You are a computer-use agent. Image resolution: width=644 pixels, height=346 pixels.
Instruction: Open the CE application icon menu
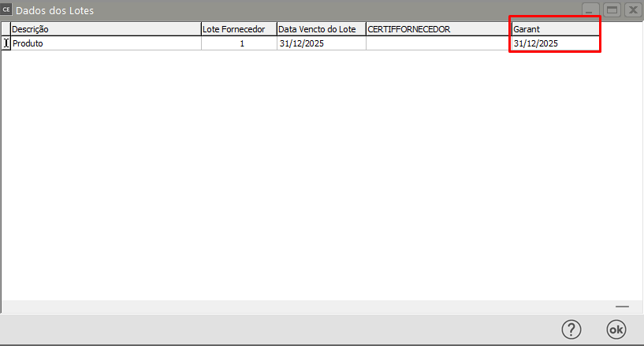click(x=7, y=11)
